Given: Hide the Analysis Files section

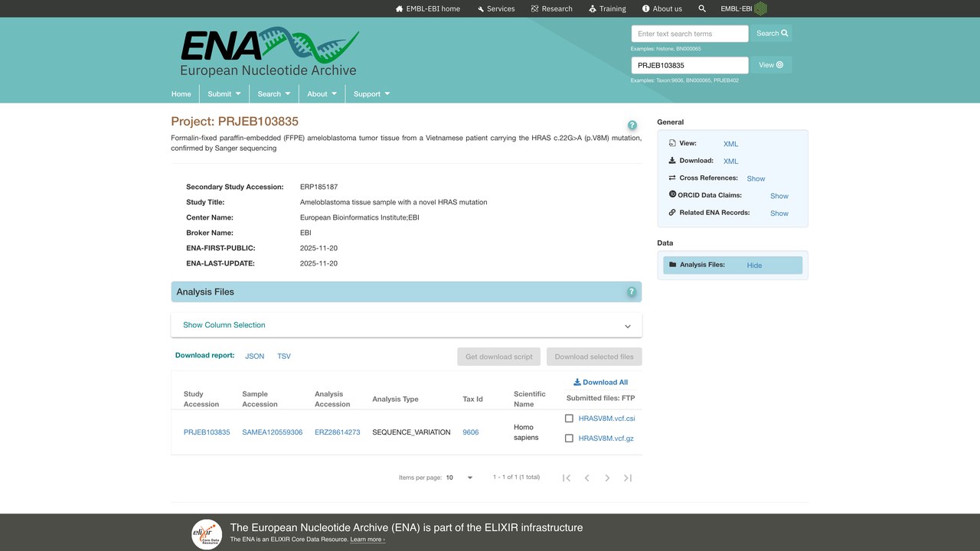Looking at the screenshot, I should click(x=754, y=265).
